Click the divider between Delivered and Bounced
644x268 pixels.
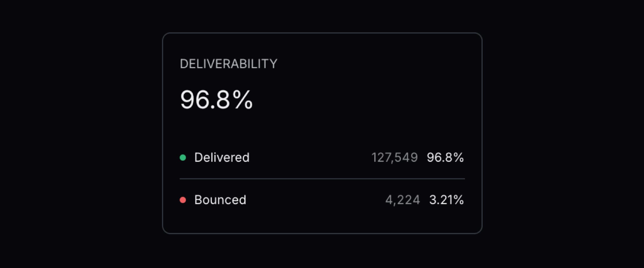(x=322, y=179)
